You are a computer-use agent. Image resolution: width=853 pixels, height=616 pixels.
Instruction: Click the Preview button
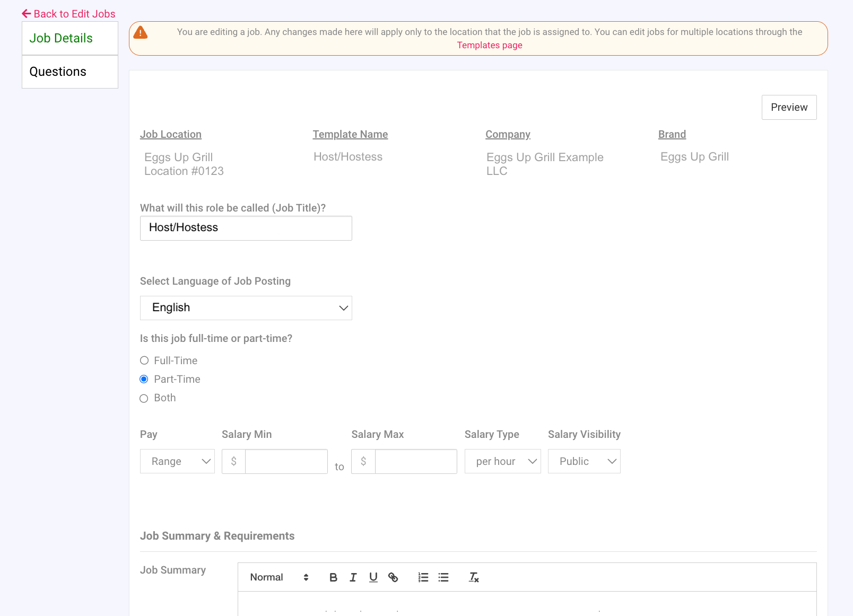coord(789,107)
